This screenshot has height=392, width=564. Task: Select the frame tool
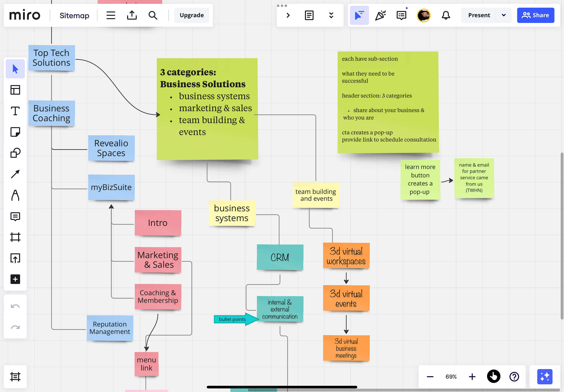15,237
